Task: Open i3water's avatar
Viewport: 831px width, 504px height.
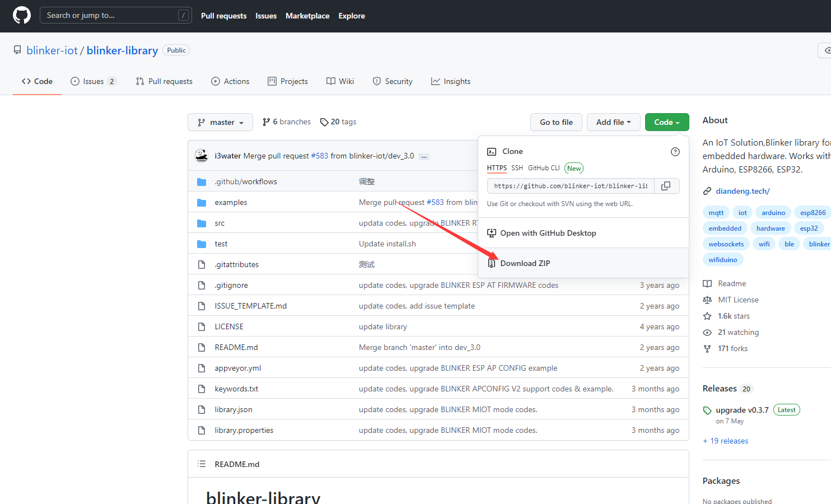Action: tap(202, 156)
